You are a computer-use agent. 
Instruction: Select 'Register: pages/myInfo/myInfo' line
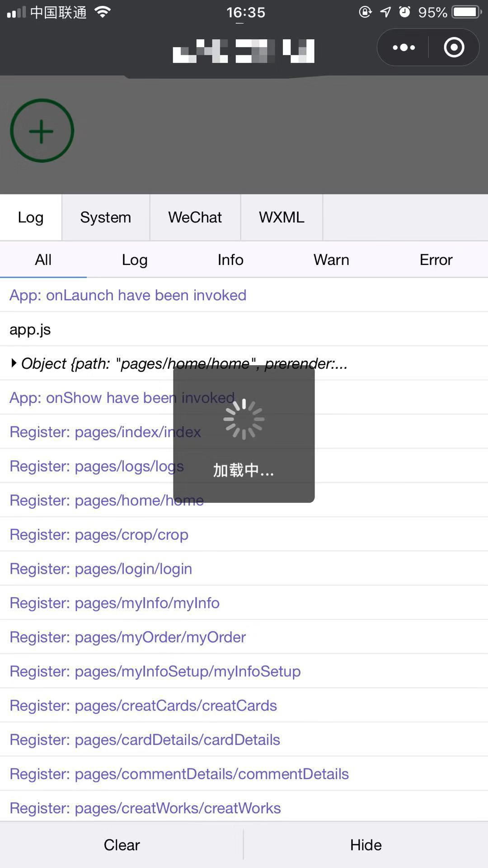pyautogui.click(x=244, y=603)
